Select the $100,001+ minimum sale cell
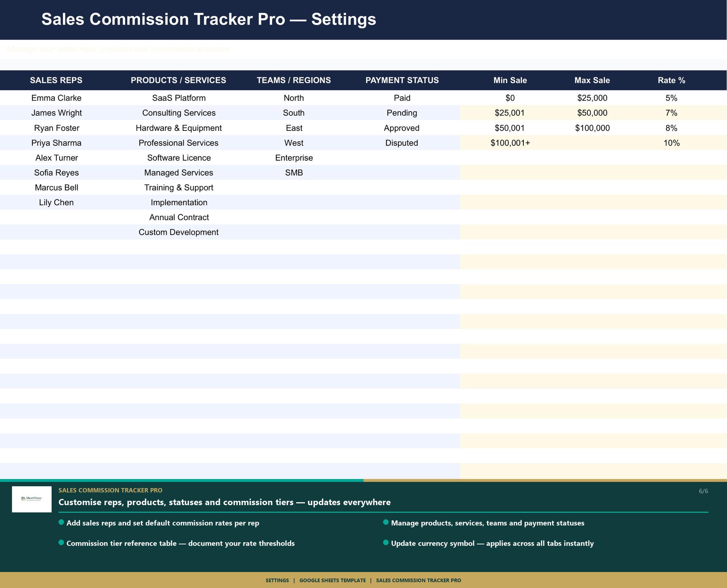This screenshot has width=727, height=588. [510, 143]
